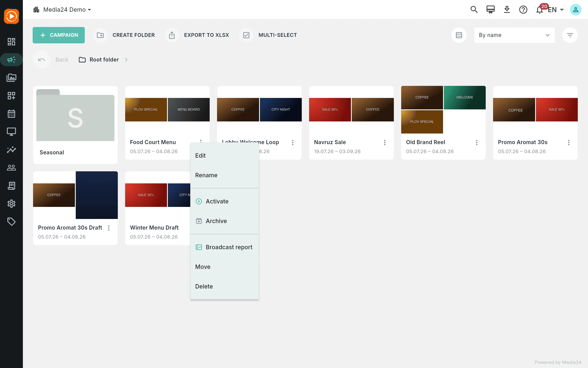Open the filter options icon
The width and height of the screenshot is (588, 368).
[x=570, y=35]
